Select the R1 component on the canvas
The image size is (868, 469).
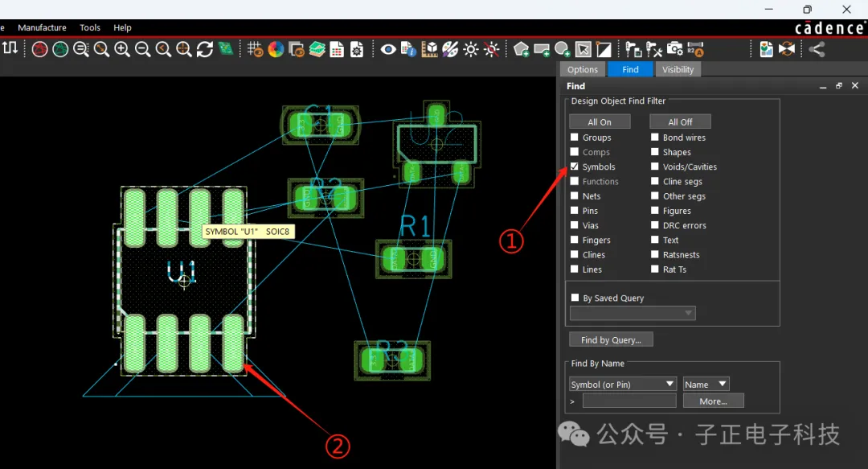coord(414,258)
